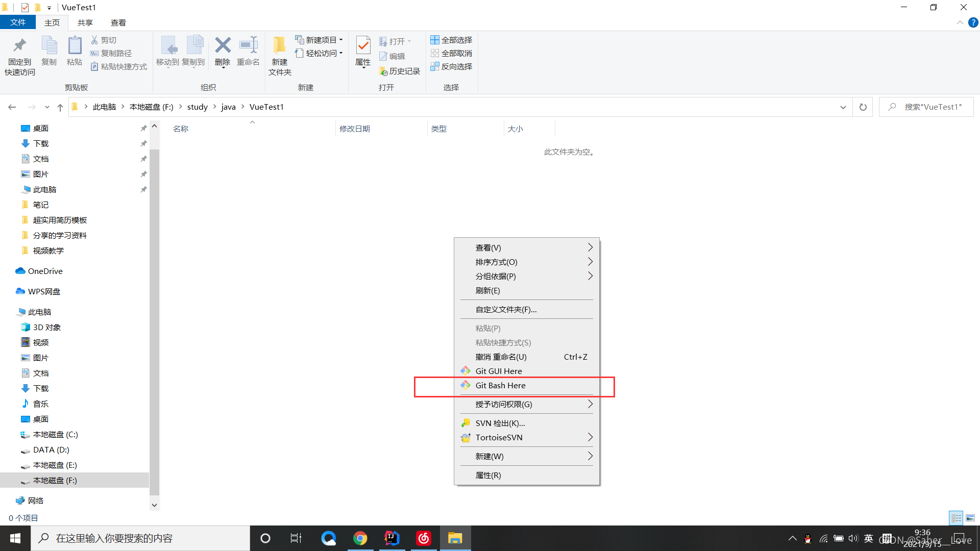Open Chrome from the taskbar
This screenshot has width=980, height=551.
tap(360, 538)
